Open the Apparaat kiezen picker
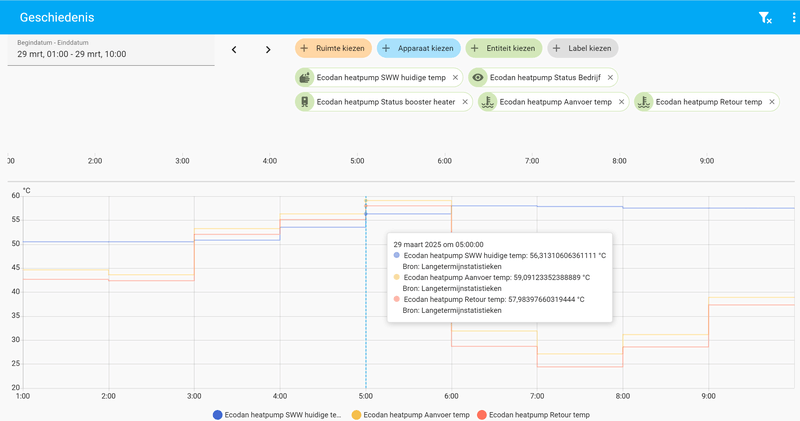Viewport: 800px width, 421px height. click(418, 48)
